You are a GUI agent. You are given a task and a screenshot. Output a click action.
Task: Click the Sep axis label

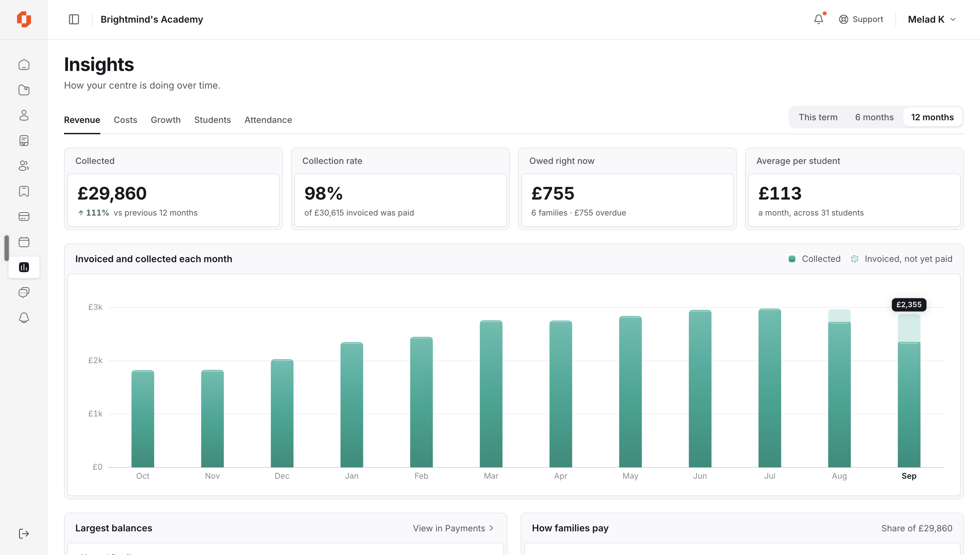click(909, 476)
